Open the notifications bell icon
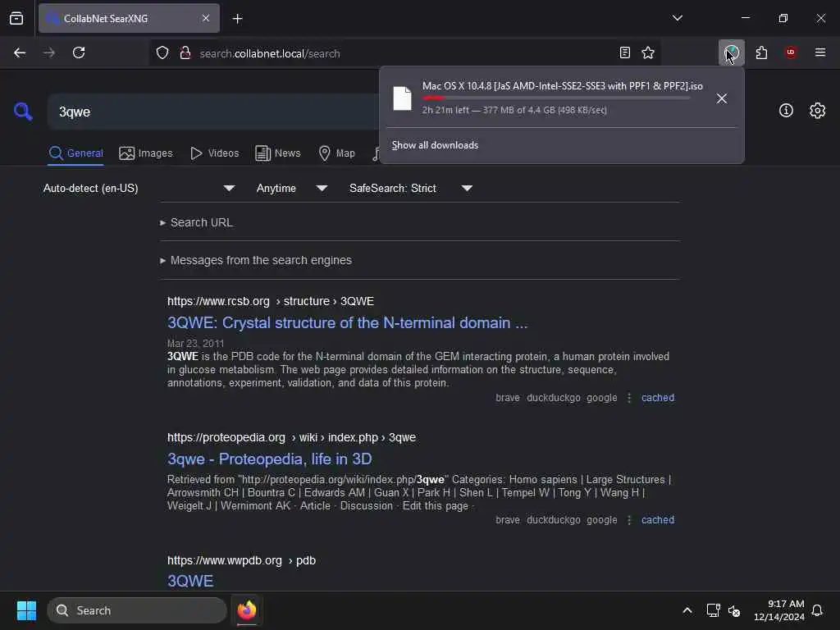 [x=817, y=610]
